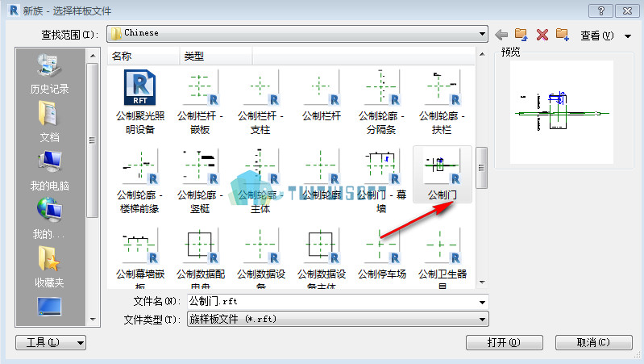
Task: Select the 公制栏杆 template icon
Action: pos(321,88)
